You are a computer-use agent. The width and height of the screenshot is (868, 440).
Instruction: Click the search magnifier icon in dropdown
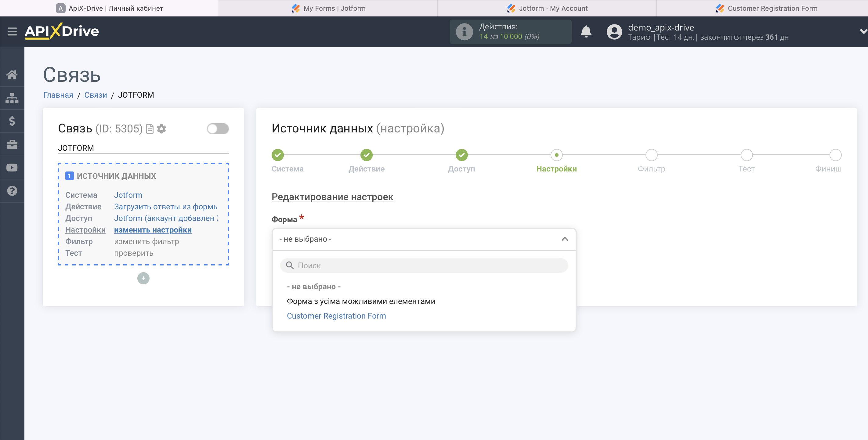click(290, 265)
